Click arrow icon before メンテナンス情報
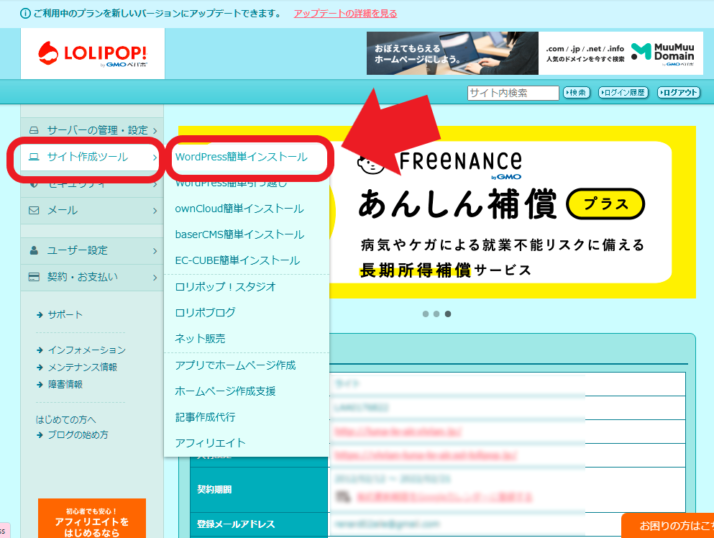 pyautogui.click(x=40, y=368)
